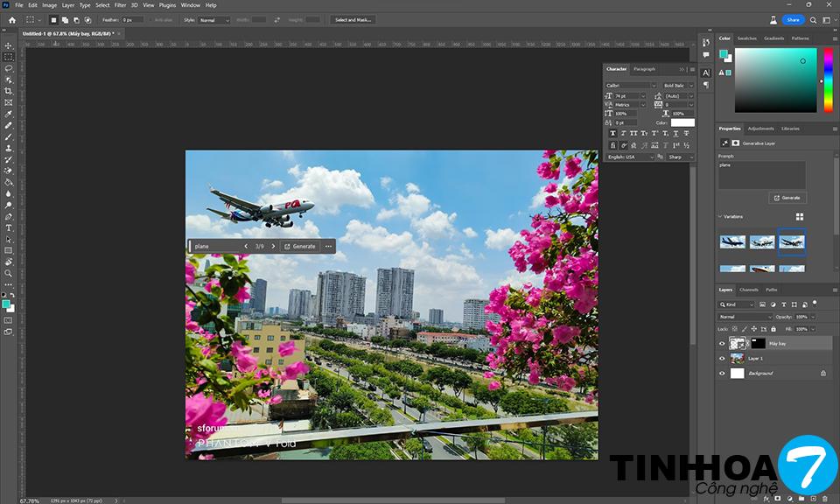This screenshot has height=504, width=840.
Task: Toggle Background layer visibility
Action: 722,374
